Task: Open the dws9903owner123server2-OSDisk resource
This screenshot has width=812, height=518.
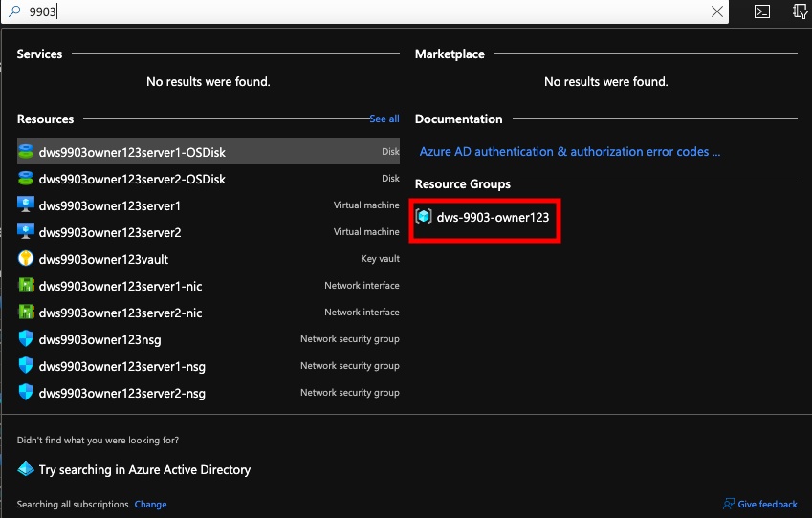Action: click(208, 179)
